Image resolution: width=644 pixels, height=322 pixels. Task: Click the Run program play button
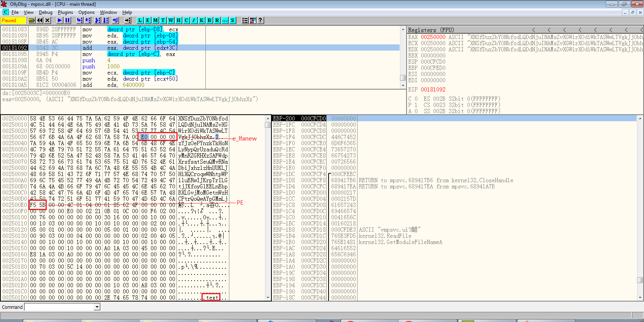click(x=60, y=20)
